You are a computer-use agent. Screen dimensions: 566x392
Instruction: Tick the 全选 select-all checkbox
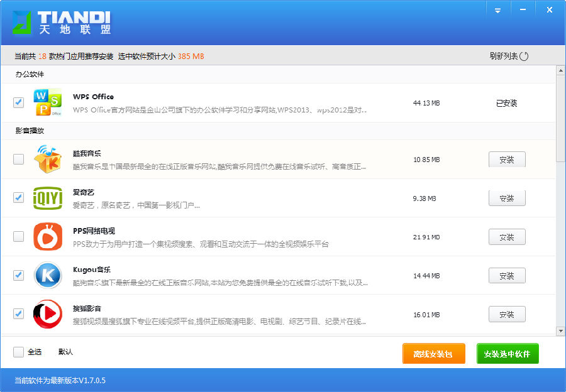(x=18, y=352)
